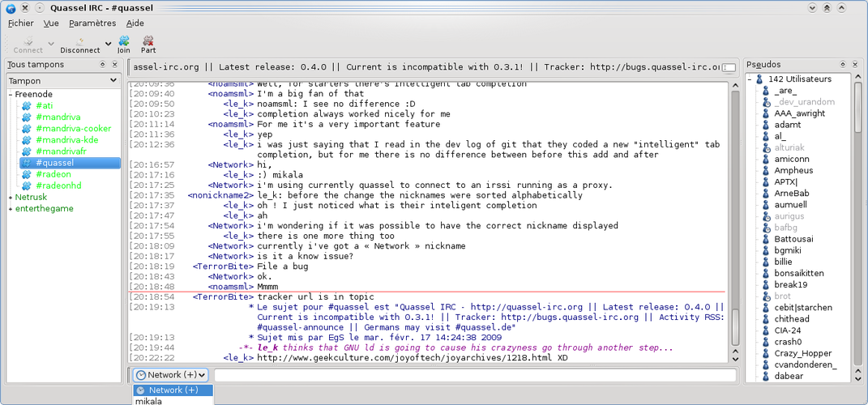Click the geekculture.com joyarchives link
868x405 pixels.
406,358
